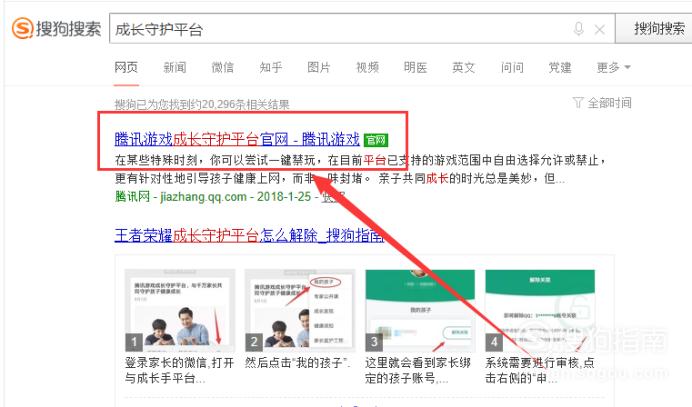Click caption 这里就会看到家长绑定的孩子账号
The width and height of the screenshot is (692, 407).
(x=417, y=370)
